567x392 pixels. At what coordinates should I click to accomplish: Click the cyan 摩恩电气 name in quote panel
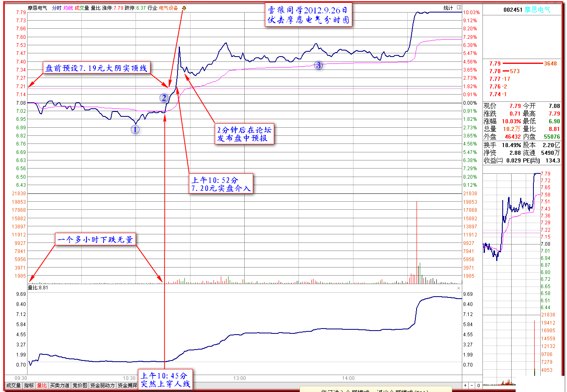click(537, 10)
